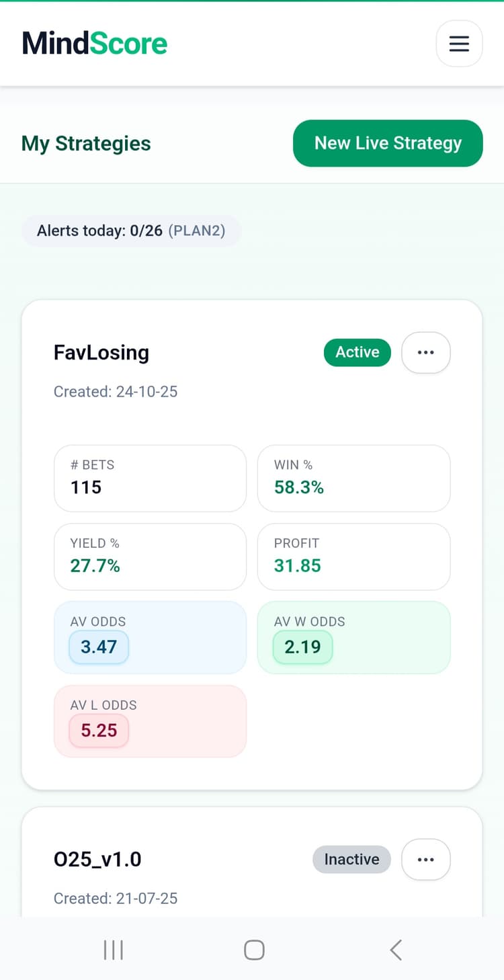
Task: Tap the PROFIT 31.85 stat card
Action: tap(353, 557)
